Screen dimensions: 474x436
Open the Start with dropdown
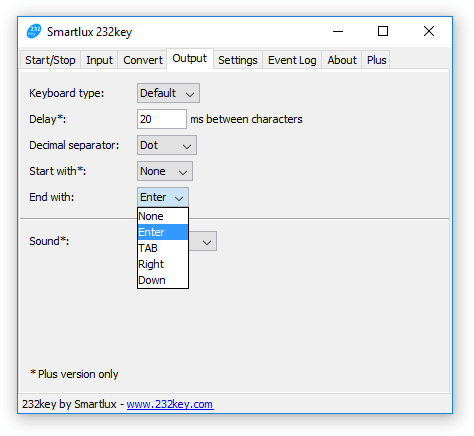click(x=165, y=171)
